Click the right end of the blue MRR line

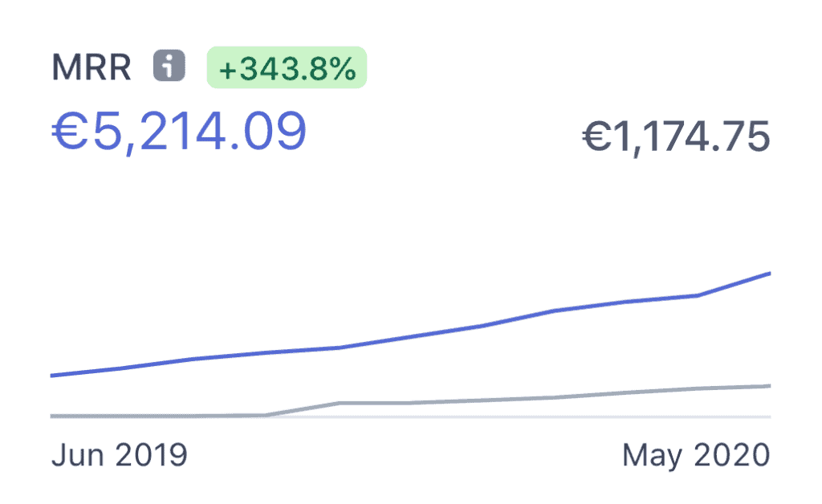point(769,274)
